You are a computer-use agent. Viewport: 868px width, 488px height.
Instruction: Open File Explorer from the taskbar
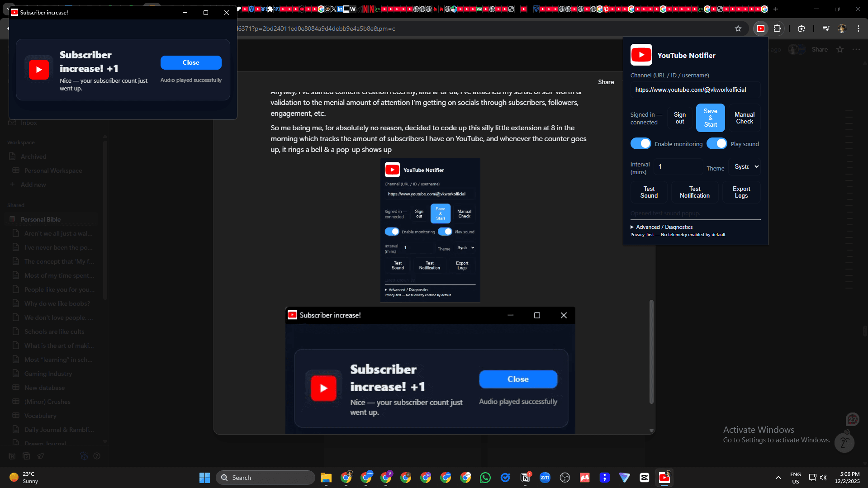point(326,478)
